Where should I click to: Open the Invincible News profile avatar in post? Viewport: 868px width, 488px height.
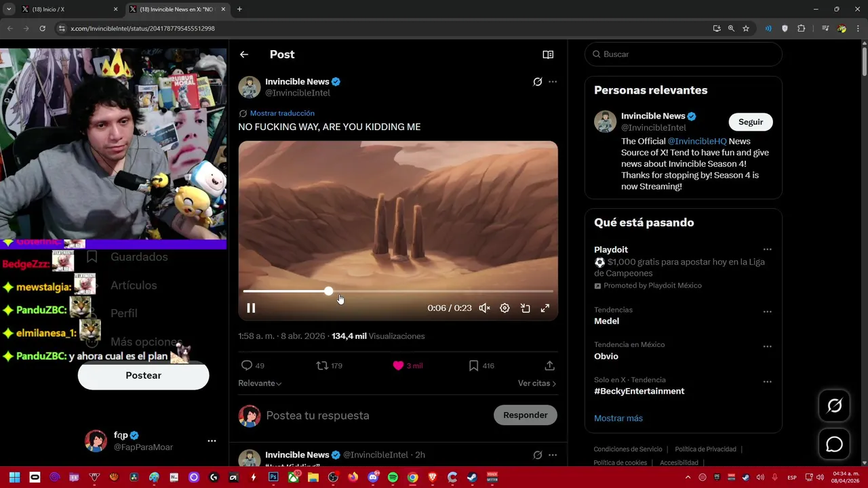coord(250,87)
